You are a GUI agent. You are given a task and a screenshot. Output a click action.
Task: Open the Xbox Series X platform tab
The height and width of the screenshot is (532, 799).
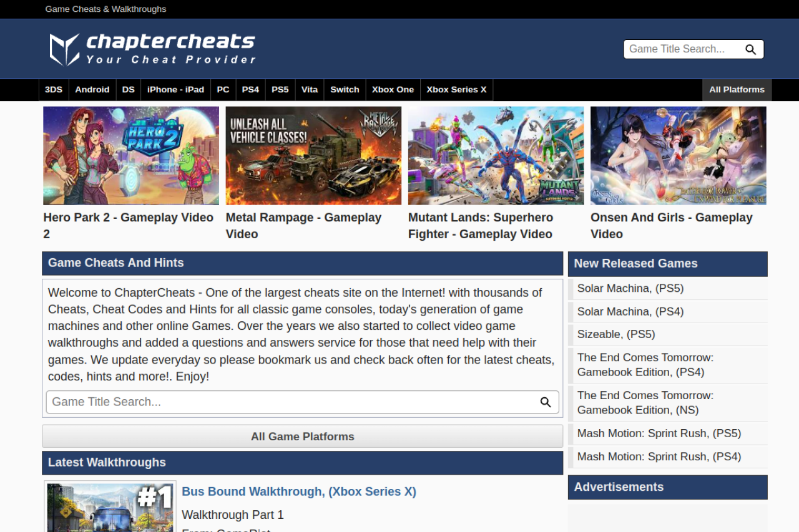[x=456, y=90]
